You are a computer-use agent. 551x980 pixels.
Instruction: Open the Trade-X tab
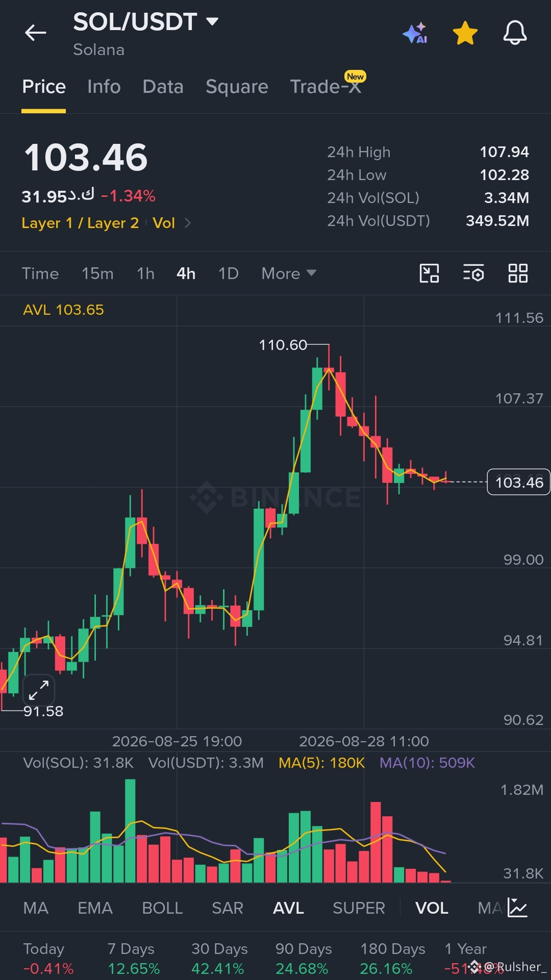(325, 87)
